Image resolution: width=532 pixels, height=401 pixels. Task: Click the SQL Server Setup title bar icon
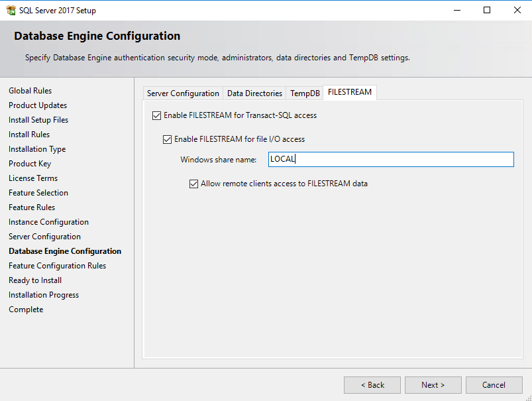click(11, 10)
